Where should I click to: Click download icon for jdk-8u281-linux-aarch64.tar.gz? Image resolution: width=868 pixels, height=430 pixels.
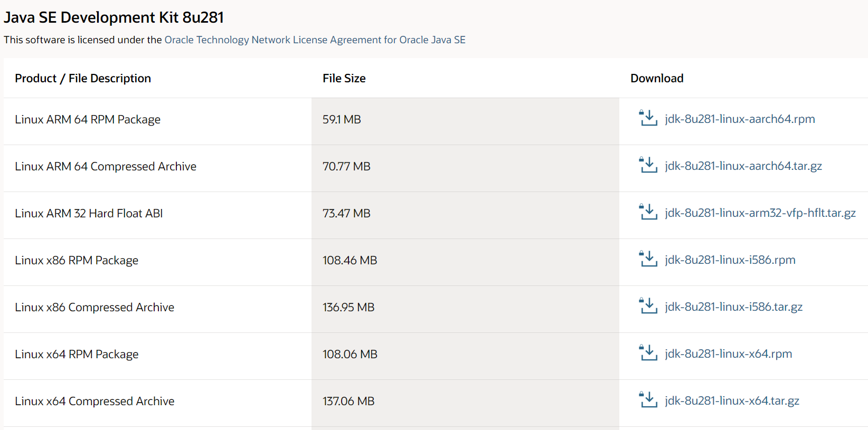click(x=648, y=165)
